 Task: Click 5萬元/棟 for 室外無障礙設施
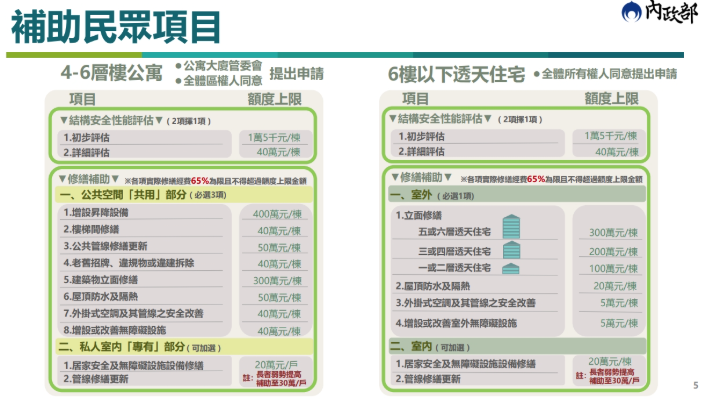(619, 323)
